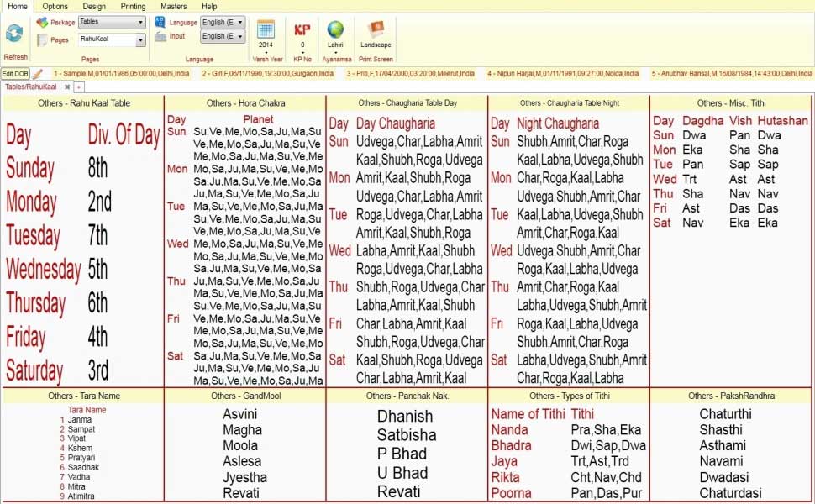Image resolution: width=815 pixels, height=504 pixels.
Task: Click Wednesday in Rahu Kaal table
Action: (x=43, y=269)
